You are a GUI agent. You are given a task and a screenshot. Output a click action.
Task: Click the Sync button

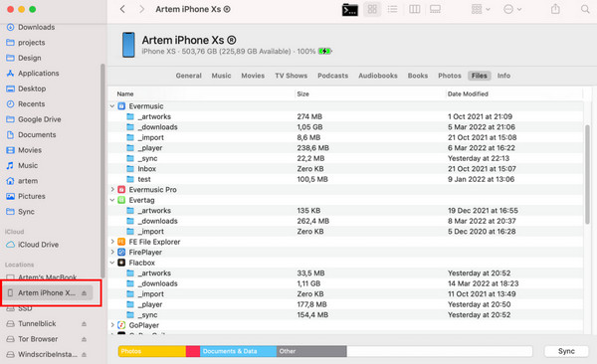[x=566, y=351]
